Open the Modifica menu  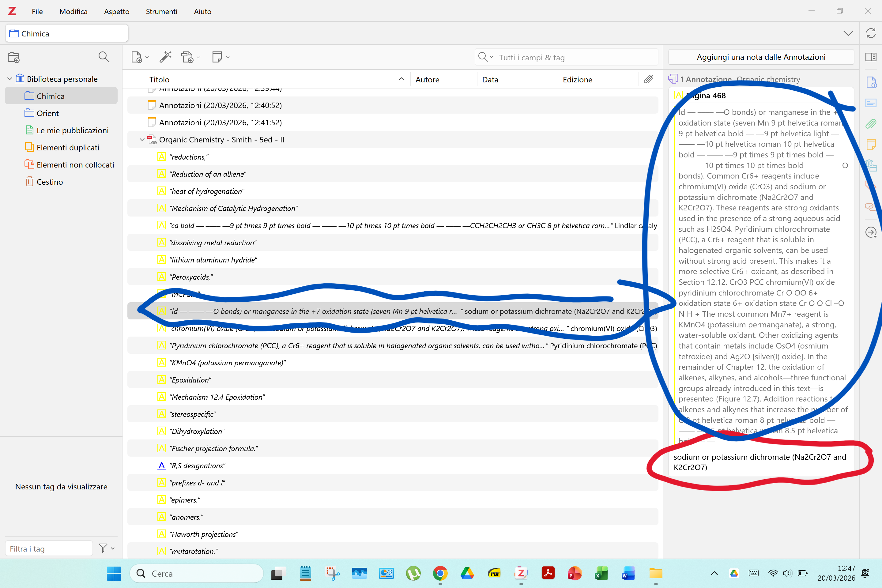tap(73, 12)
